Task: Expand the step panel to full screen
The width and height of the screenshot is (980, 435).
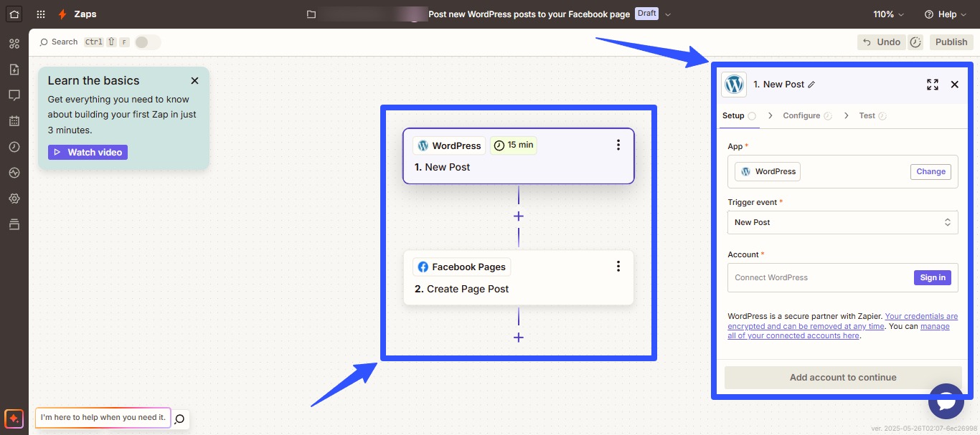Action: click(x=932, y=85)
